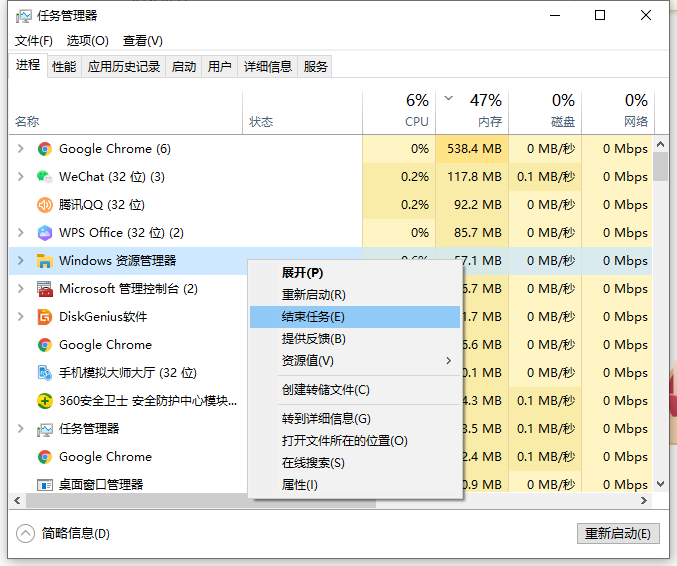Select 结束任务 in the context menu

(x=313, y=316)
